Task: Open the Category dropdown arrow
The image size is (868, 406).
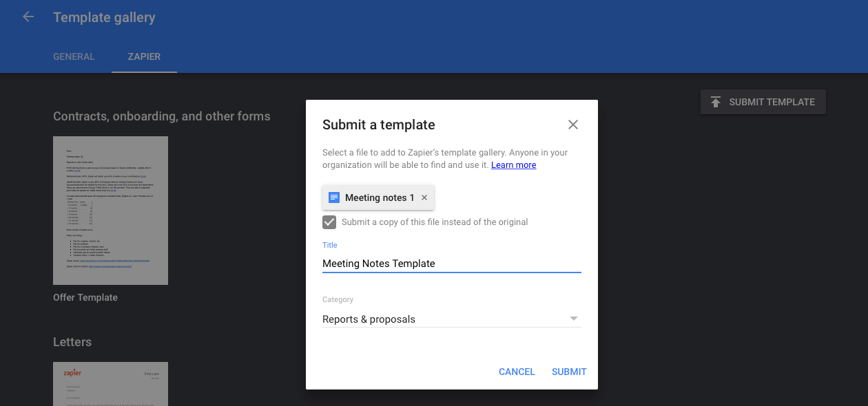Action: (x=573, y=319)
